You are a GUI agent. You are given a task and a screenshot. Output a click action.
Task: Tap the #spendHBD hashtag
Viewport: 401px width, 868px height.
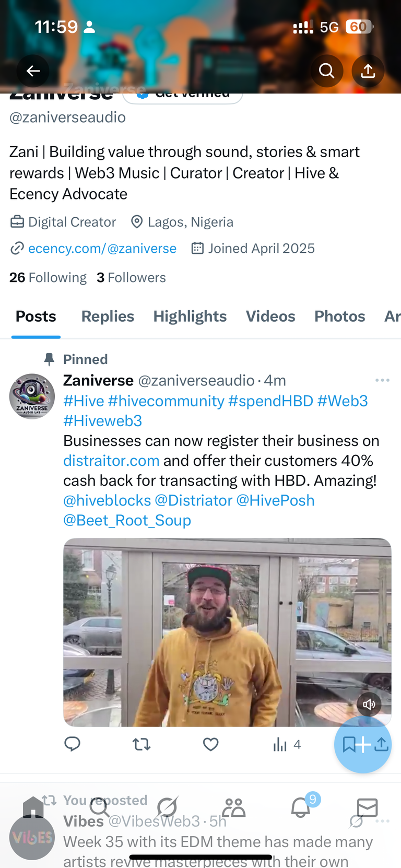click(270, 401)
